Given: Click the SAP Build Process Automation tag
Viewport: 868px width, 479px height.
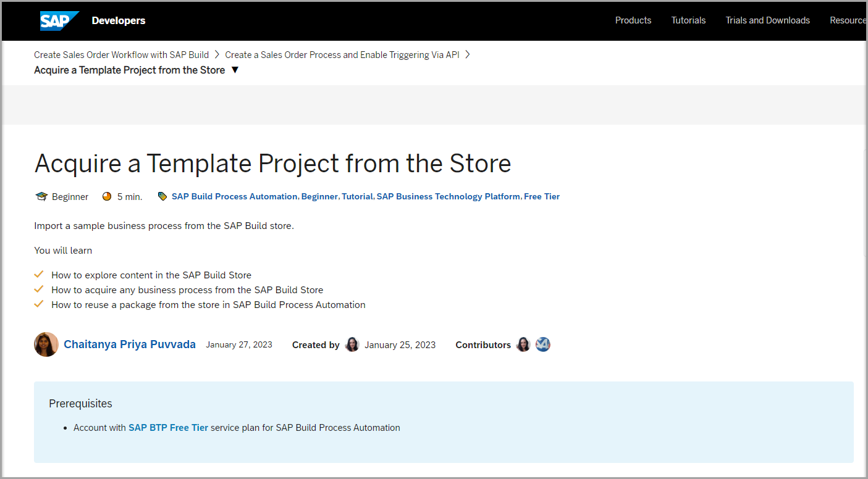Looking at the screenshot, I should (x=234, y=196).
